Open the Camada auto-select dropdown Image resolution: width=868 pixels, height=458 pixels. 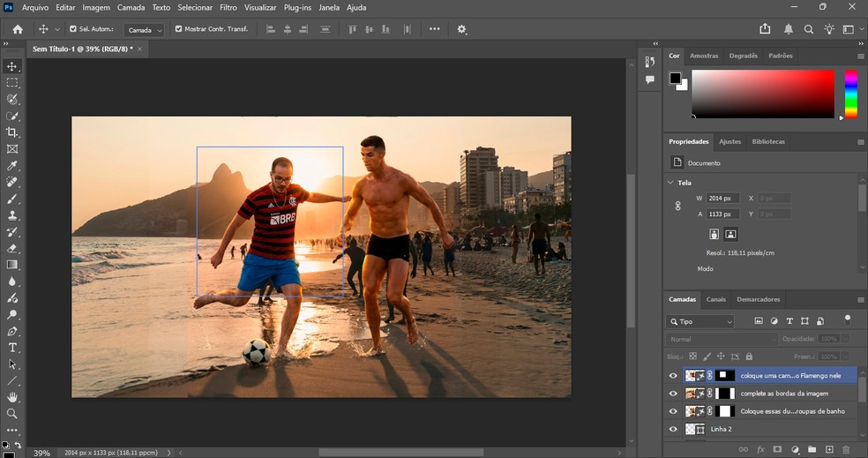pos(144,30)
